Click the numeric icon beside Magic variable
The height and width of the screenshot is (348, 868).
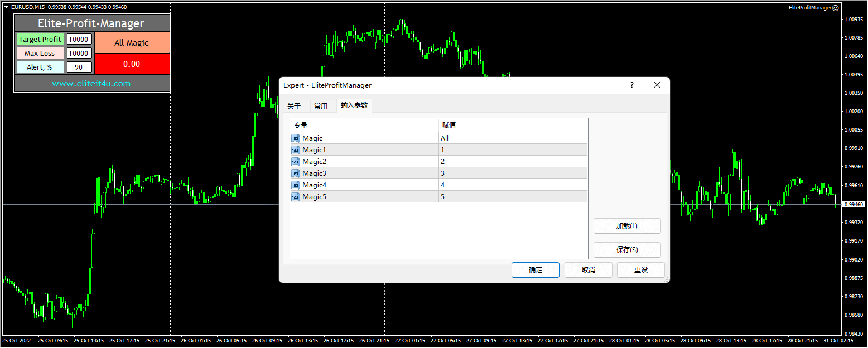[x=295, y=138]
